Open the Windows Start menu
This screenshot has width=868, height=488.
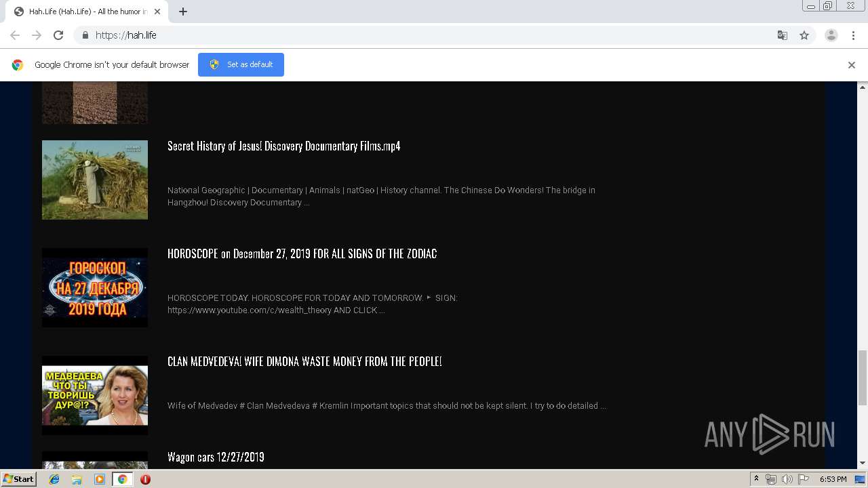[x=18, y=479]
